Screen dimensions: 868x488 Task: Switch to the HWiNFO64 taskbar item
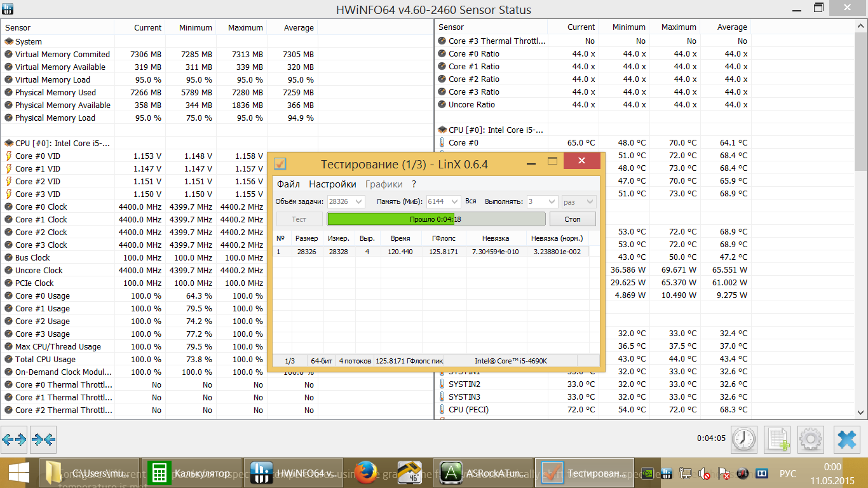click(x=294, y=473)
